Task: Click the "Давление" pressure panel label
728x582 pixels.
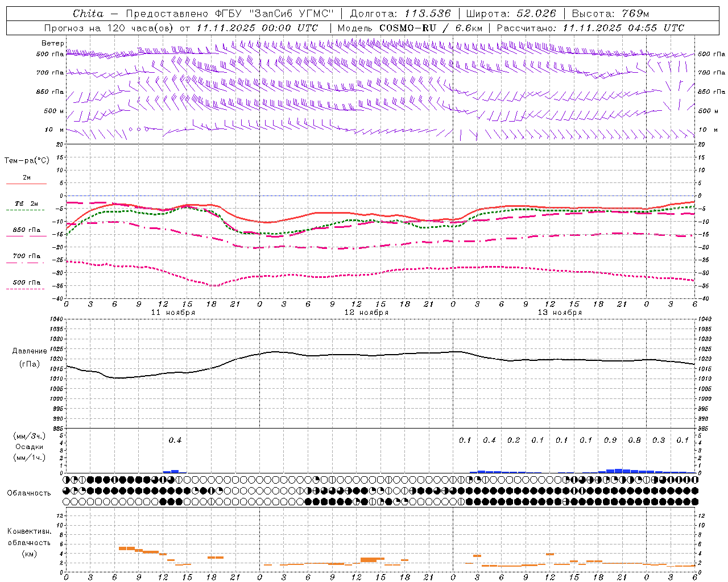Action: pos(30,351)
